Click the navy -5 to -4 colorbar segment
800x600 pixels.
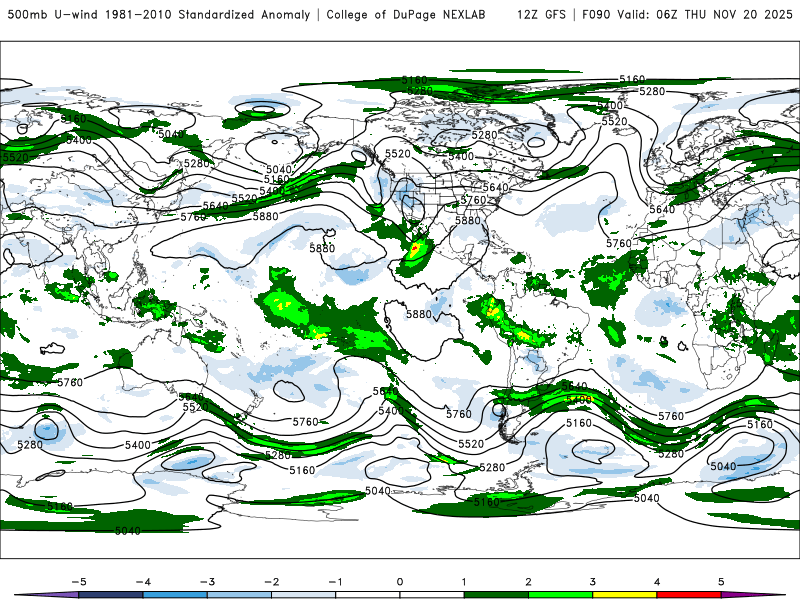pyautogui.click(x=111, y=595)
